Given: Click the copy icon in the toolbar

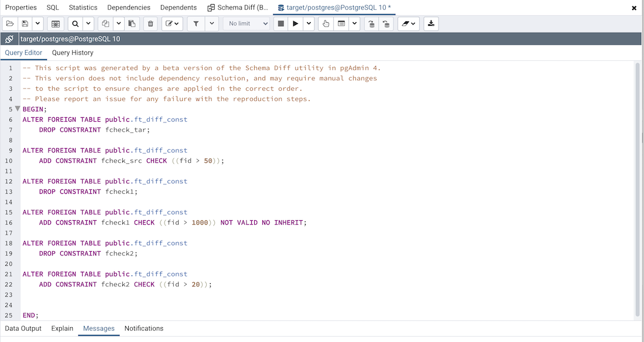Looking at the screenshot, I should tap(105, 24).
